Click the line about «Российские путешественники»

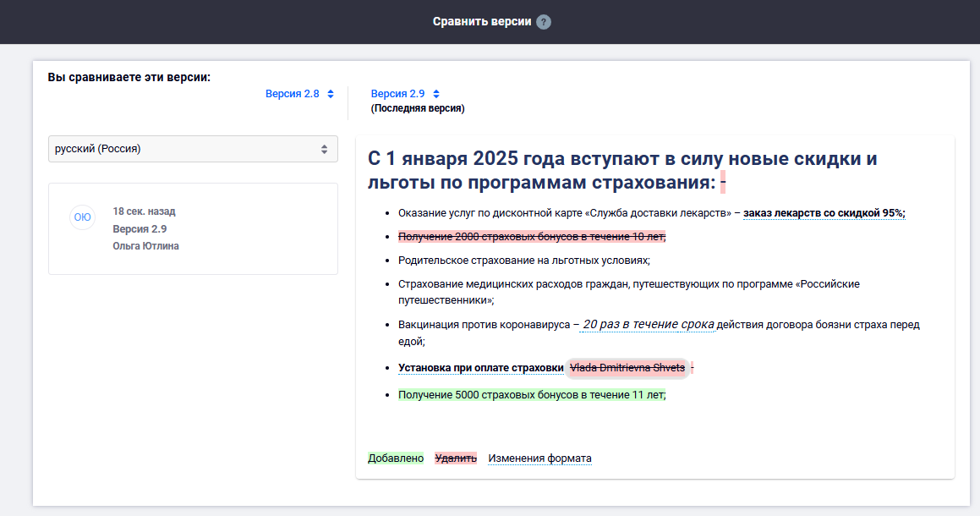pos(629,292)
